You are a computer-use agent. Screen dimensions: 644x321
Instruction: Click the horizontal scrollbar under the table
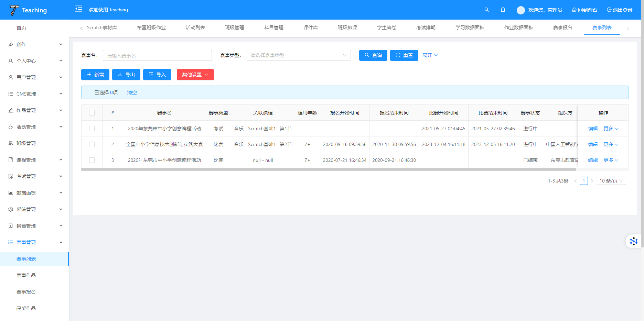pyautogui.click(x=328, y=169)
